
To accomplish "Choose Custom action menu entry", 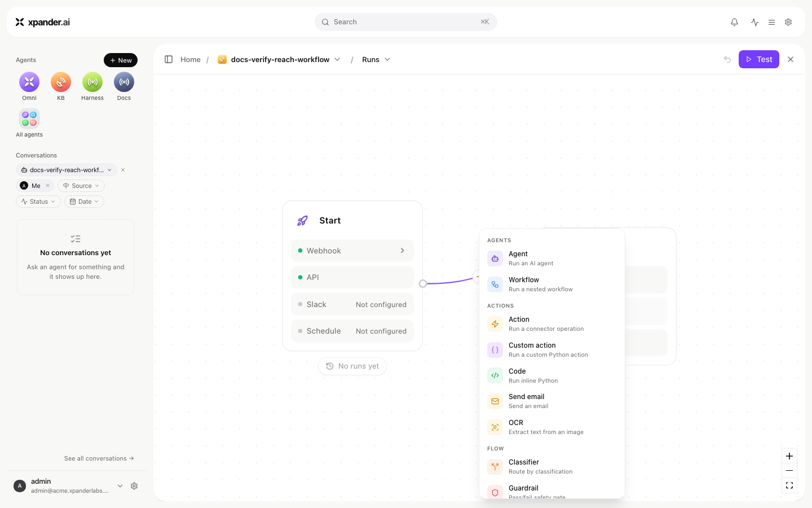I will click(552, 350).
